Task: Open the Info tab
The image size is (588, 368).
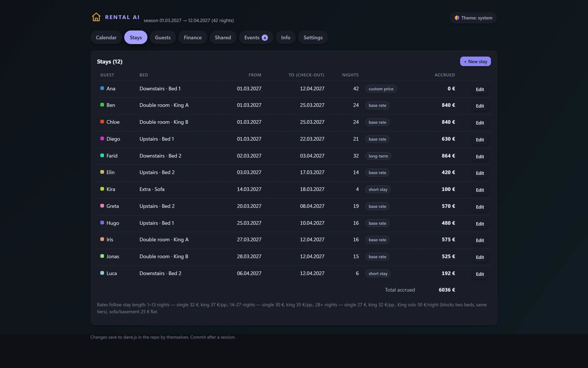Action: tap(286, 37)
